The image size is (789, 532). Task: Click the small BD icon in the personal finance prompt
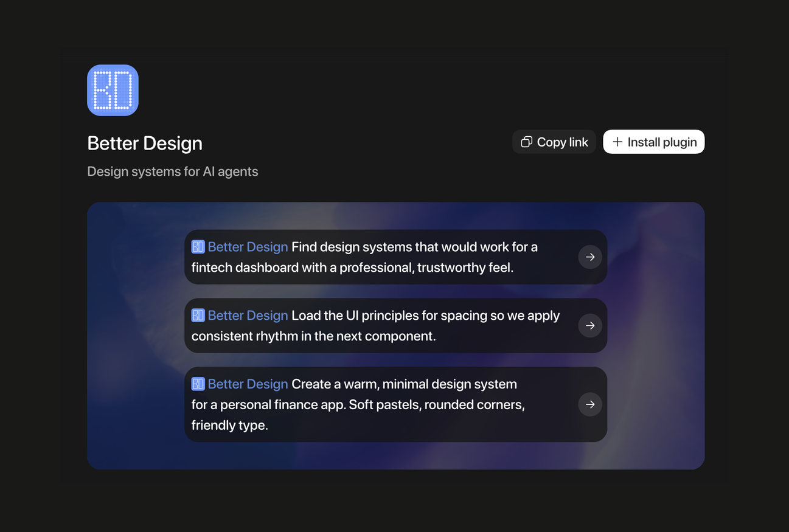198,384
